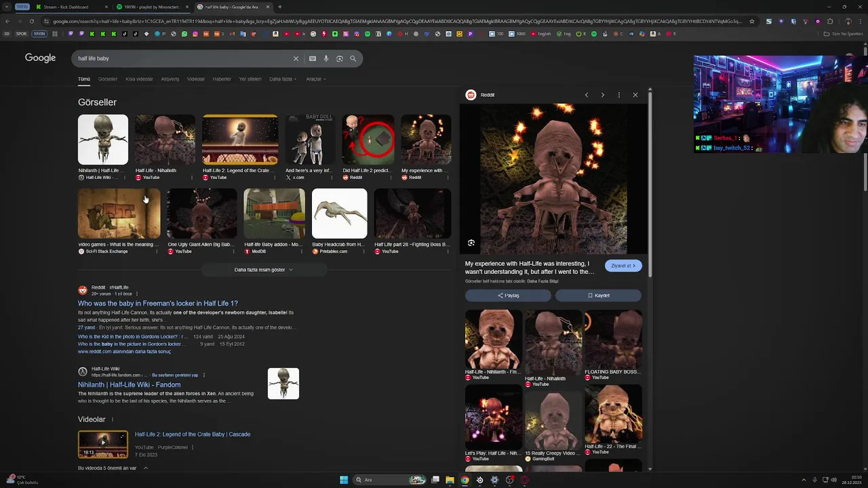Show next image in Reddit preview panel
Viewport: 868px width, 488px height.
click(x=602, y=95)
